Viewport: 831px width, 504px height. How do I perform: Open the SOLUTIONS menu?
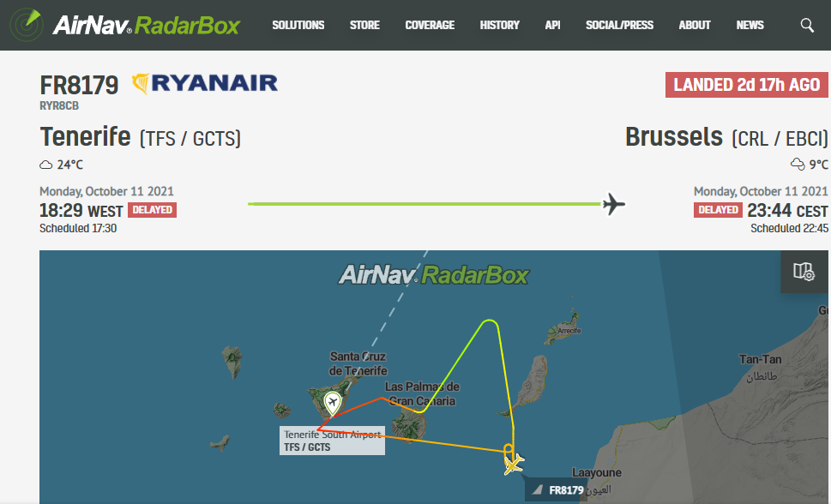click(298, 26)
